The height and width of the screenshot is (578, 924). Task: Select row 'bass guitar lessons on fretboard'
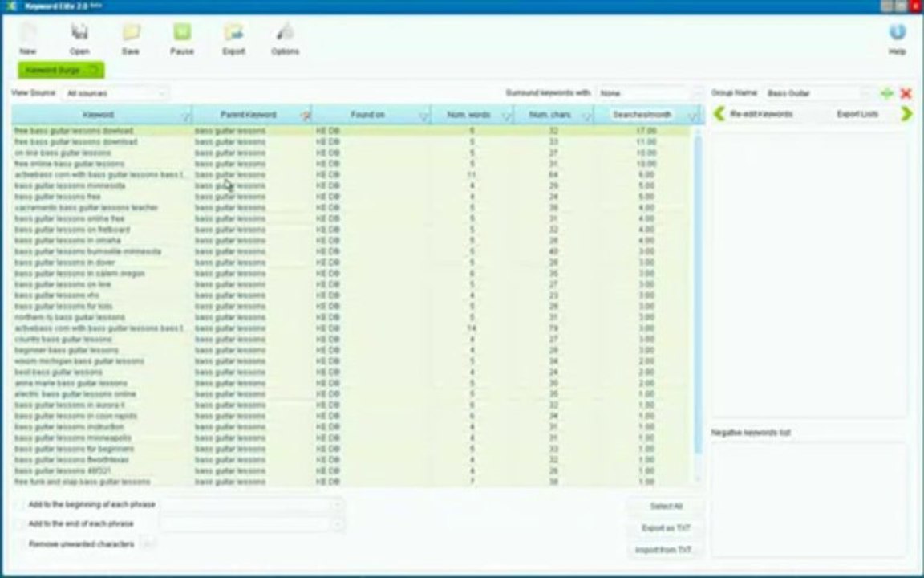[351, 230]
